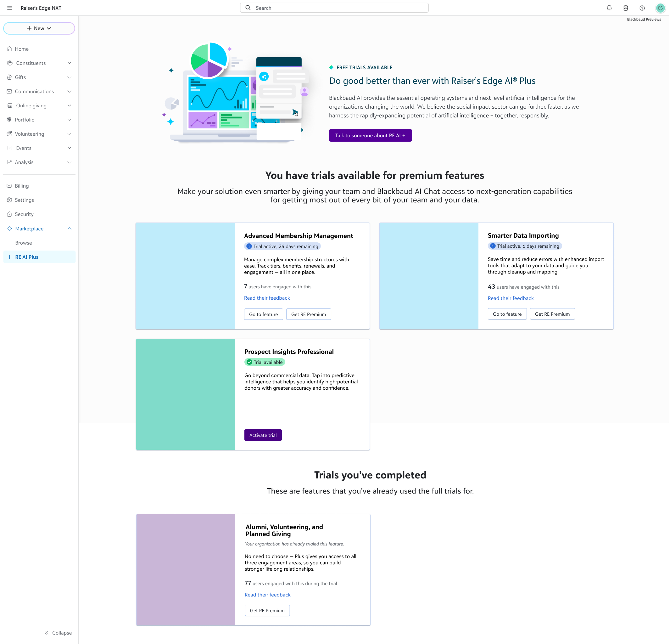
Task: Click the help question mark icon
Action: (642, 8)
